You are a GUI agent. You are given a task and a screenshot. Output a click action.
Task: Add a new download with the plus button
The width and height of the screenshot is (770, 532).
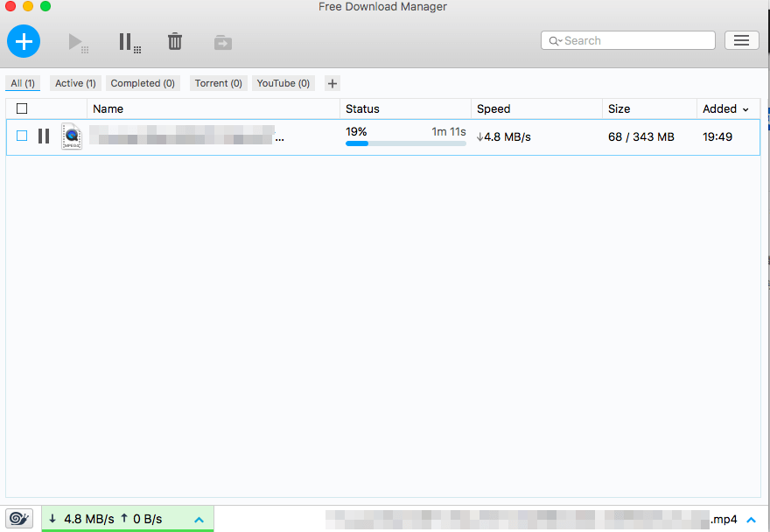[24, 41]
